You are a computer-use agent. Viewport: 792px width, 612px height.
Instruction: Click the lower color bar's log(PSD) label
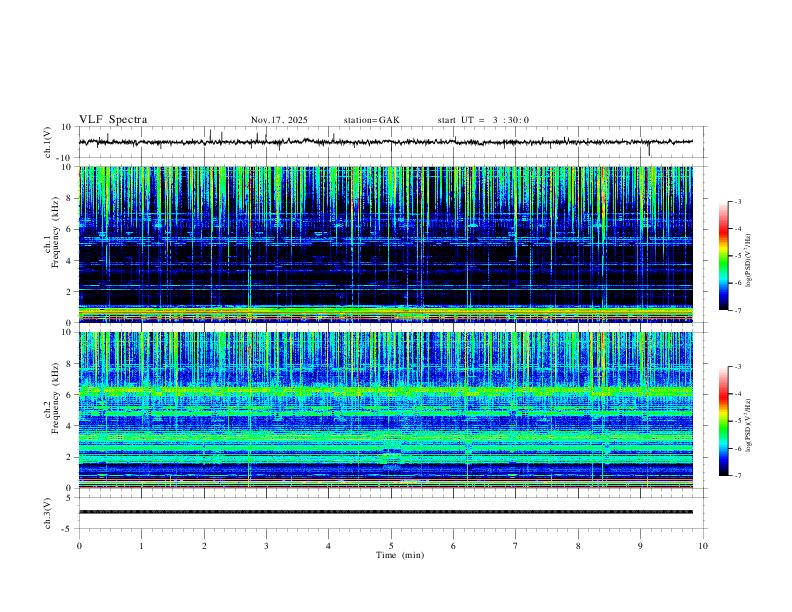pyautogui.click(x=749, y=426)
